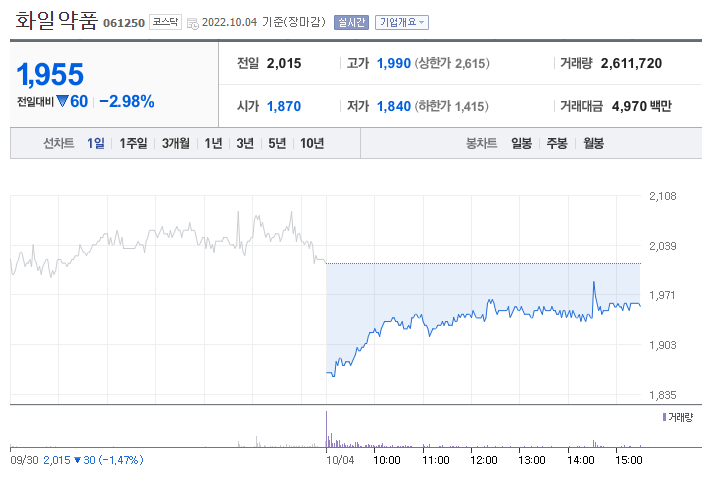Click the 하한가 1,415 text
Image resolution: width=702 pixels, height=477 pixels.
point(451,107)
